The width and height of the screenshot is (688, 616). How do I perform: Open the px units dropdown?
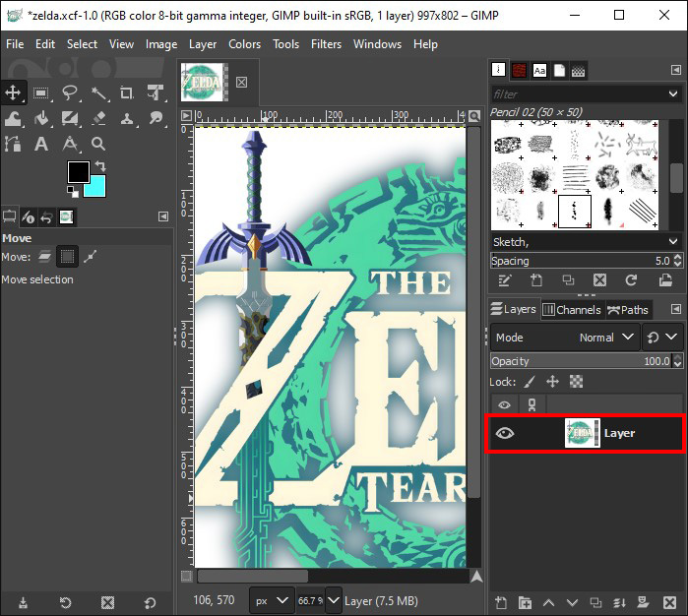point(271,599)
